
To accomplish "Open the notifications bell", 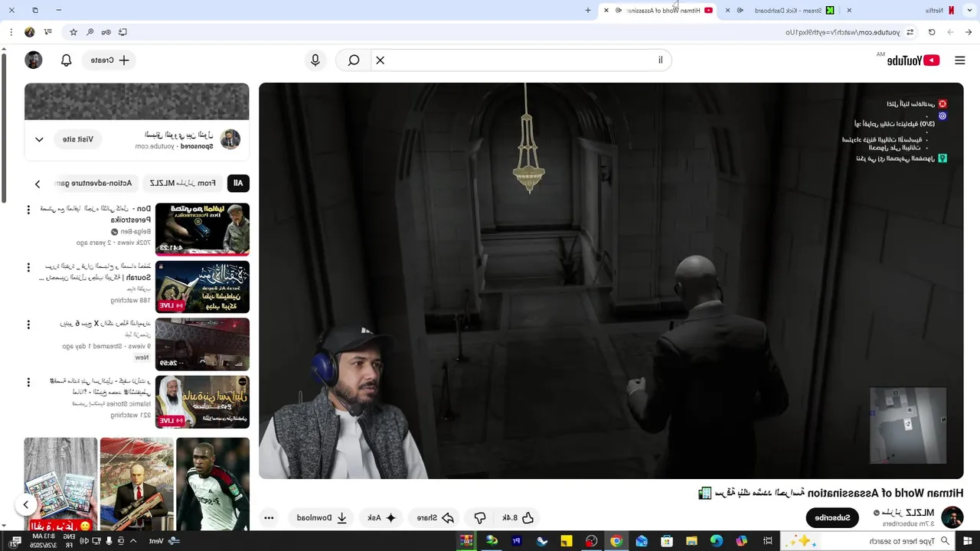I will [x=66, y=60].
